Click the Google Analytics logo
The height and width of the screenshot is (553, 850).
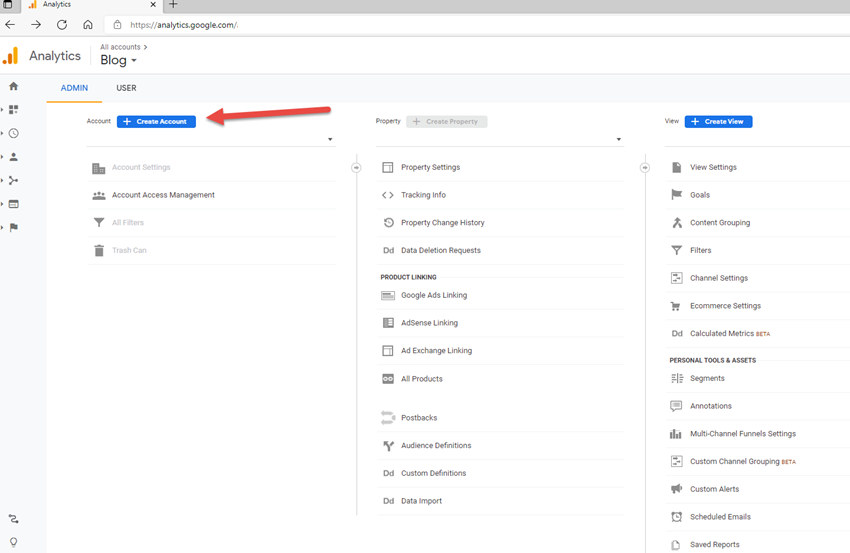pos(11,56)
